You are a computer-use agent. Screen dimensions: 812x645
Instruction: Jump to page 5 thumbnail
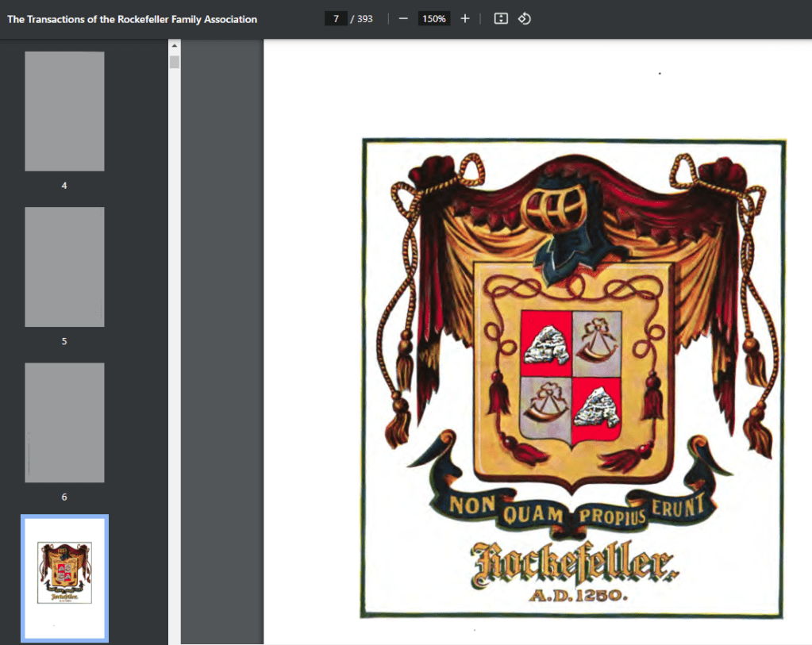click(x=64, y=267)
